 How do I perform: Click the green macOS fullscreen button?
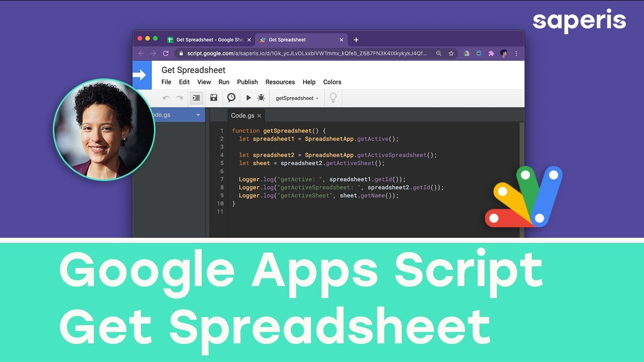point(155,38)
